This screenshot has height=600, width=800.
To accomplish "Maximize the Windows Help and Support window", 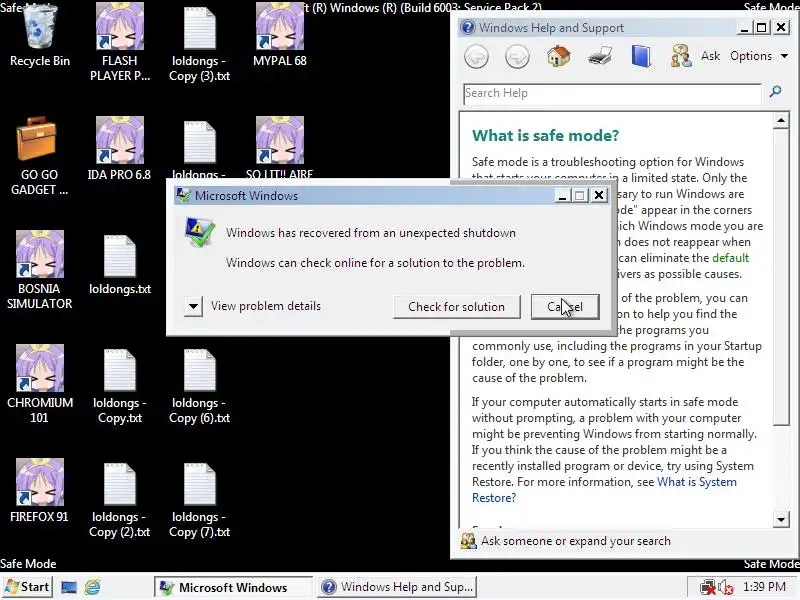I will click(762, 28).
